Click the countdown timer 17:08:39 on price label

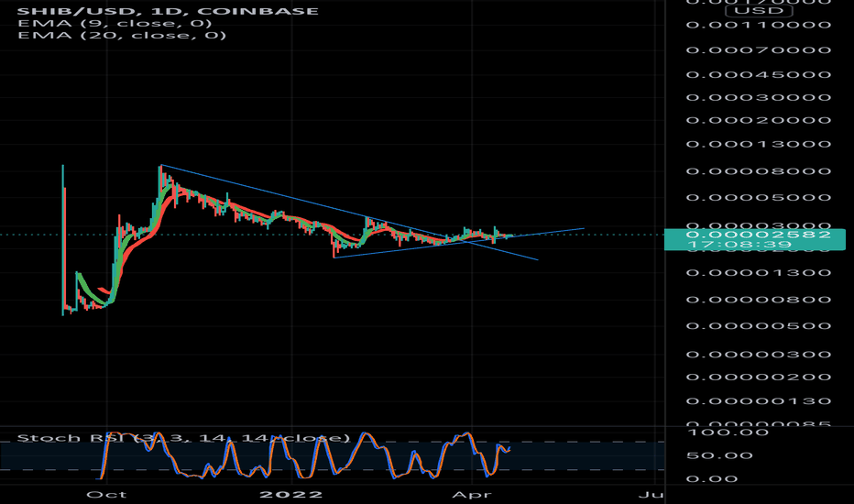click(x=739, y=244)
